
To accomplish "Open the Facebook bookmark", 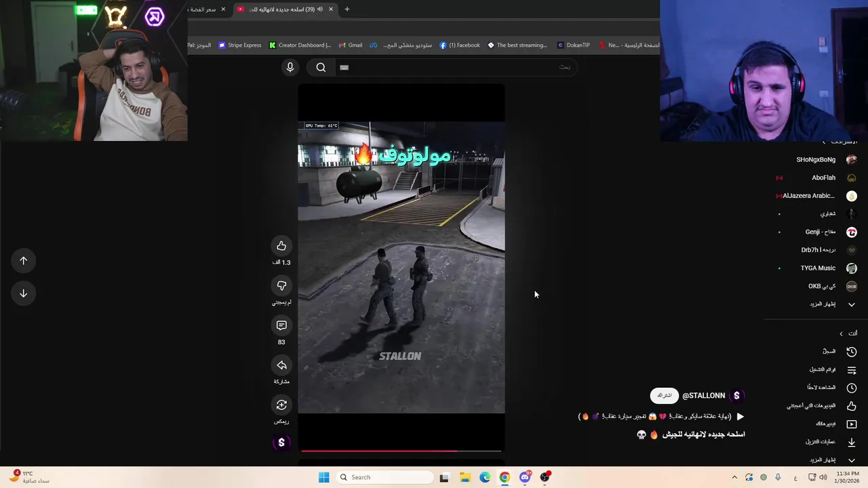I will (460, 45).
